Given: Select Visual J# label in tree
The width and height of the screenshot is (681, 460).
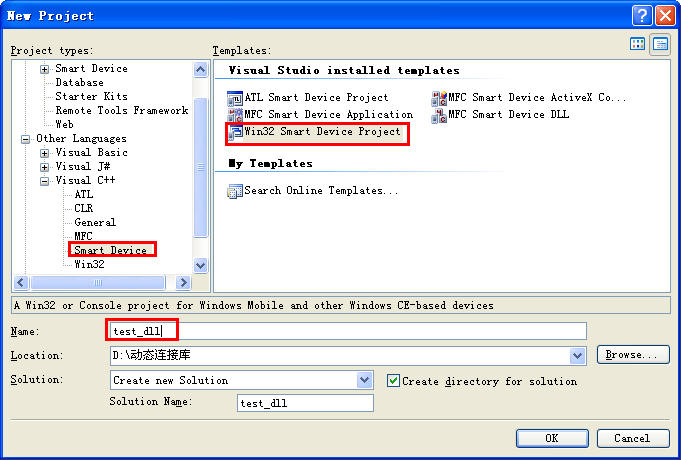Looking at the screenshot, I should pyautogui.click(x=83, y=166).
